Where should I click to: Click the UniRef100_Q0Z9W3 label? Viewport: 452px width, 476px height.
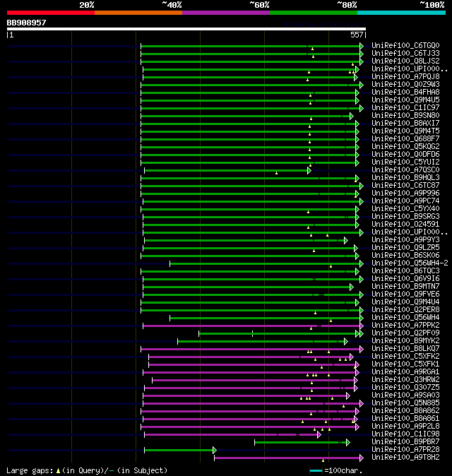pyautogui.click(x=405, y=84)
